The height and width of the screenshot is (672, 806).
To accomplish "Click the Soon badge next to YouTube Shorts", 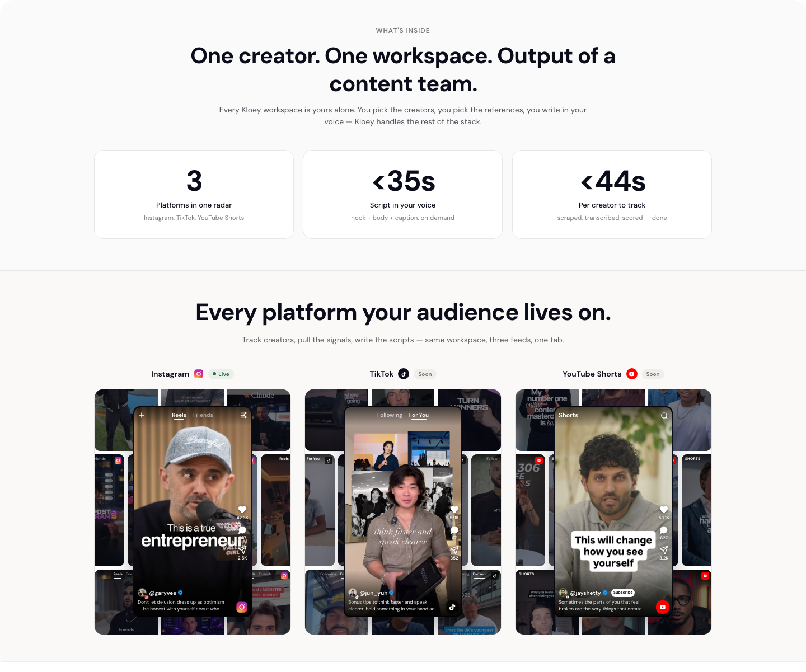I will 653,374.
